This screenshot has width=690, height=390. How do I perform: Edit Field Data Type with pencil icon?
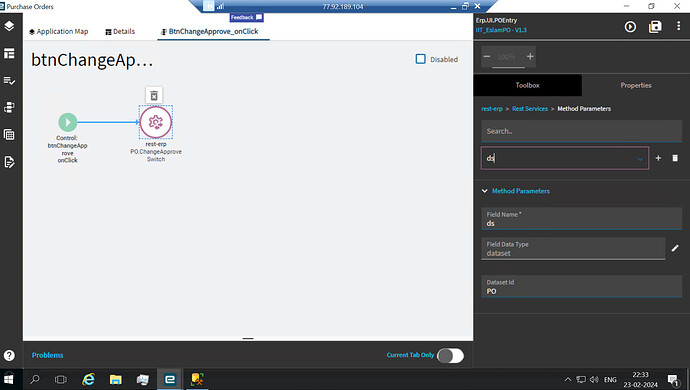click(675, 248)
